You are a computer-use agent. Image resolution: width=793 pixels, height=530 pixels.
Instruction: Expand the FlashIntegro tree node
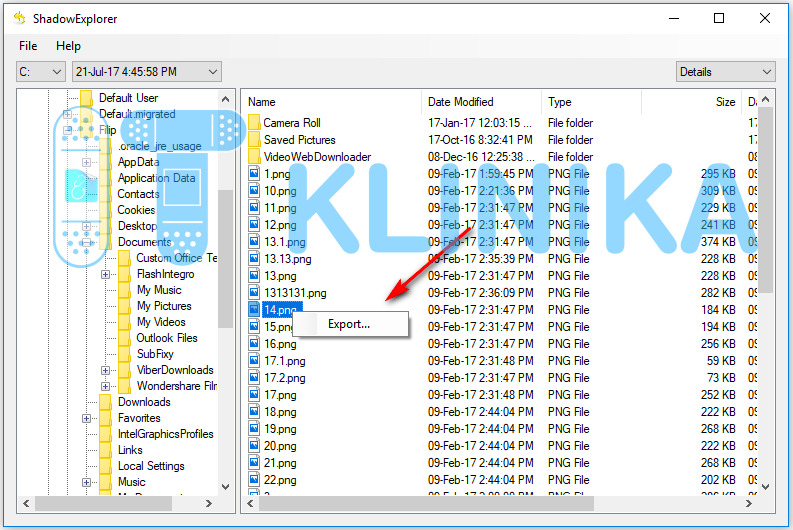point(105,275)
